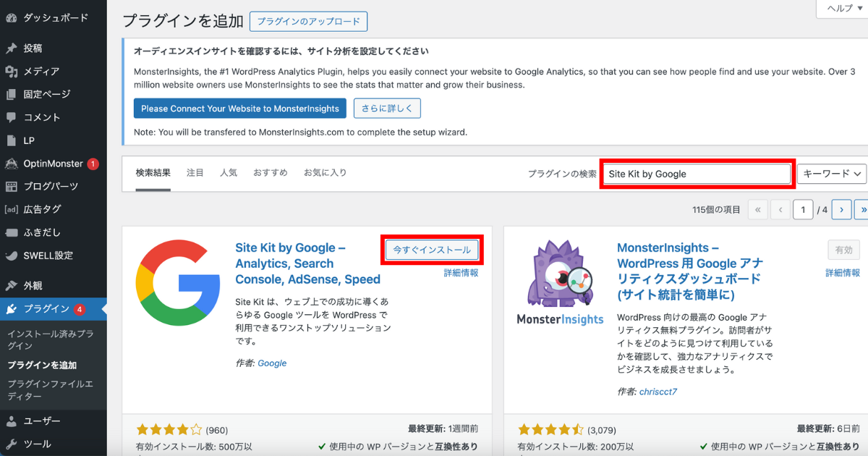Open the コメント menu item

pyautogui.click(x=42, y=117)
